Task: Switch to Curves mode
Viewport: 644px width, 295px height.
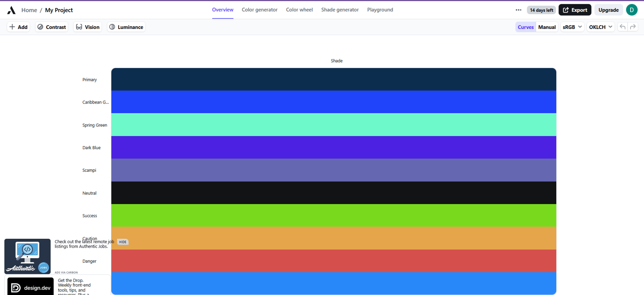Action: point(526,27)
